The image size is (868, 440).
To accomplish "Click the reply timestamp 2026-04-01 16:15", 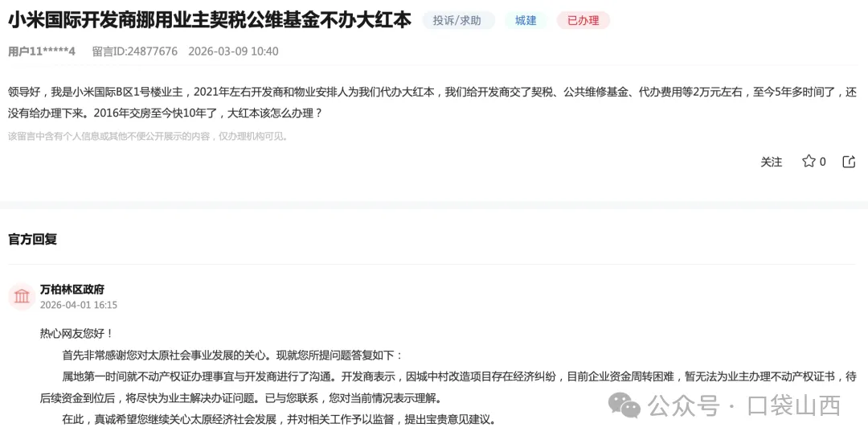I will point(79,305).
